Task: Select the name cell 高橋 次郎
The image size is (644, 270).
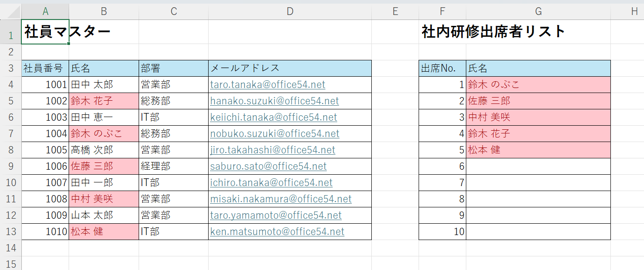Action: (x=104, y=150)
